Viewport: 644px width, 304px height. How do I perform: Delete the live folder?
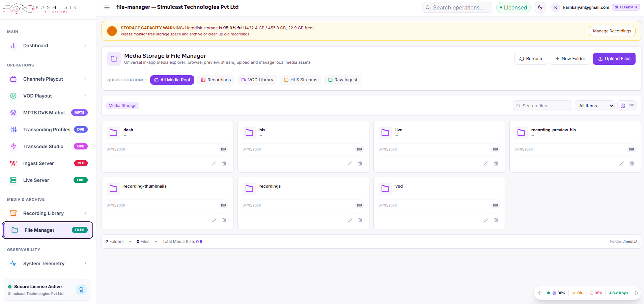pyautogui.click(x=496, y=164)
